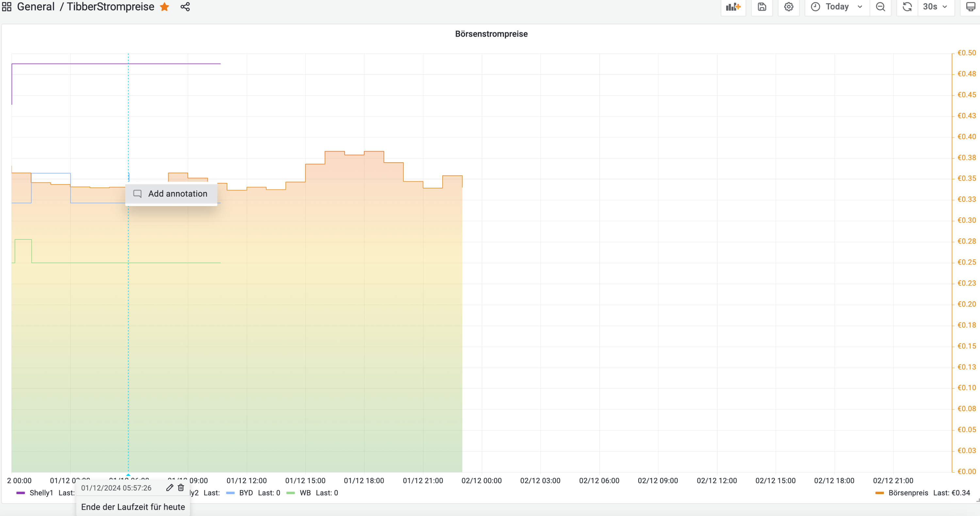Click the Add panel icon
The image size is (980, 516).
coord(733,7)
